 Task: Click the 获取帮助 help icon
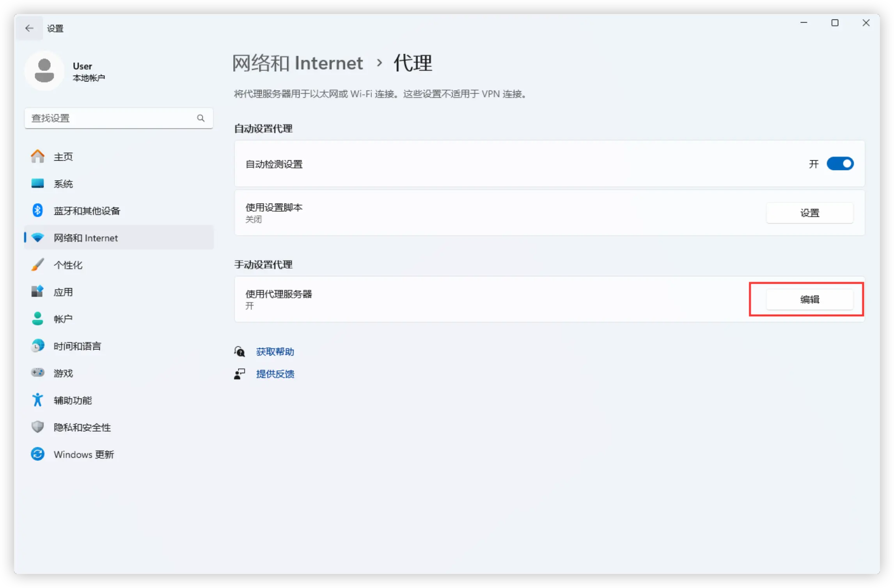[x=239, y=352]
